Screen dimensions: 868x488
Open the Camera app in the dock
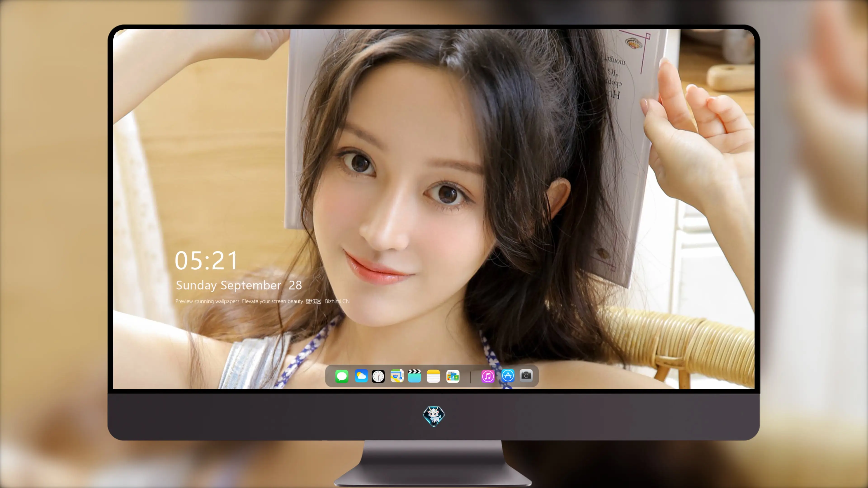pos(526,375)
